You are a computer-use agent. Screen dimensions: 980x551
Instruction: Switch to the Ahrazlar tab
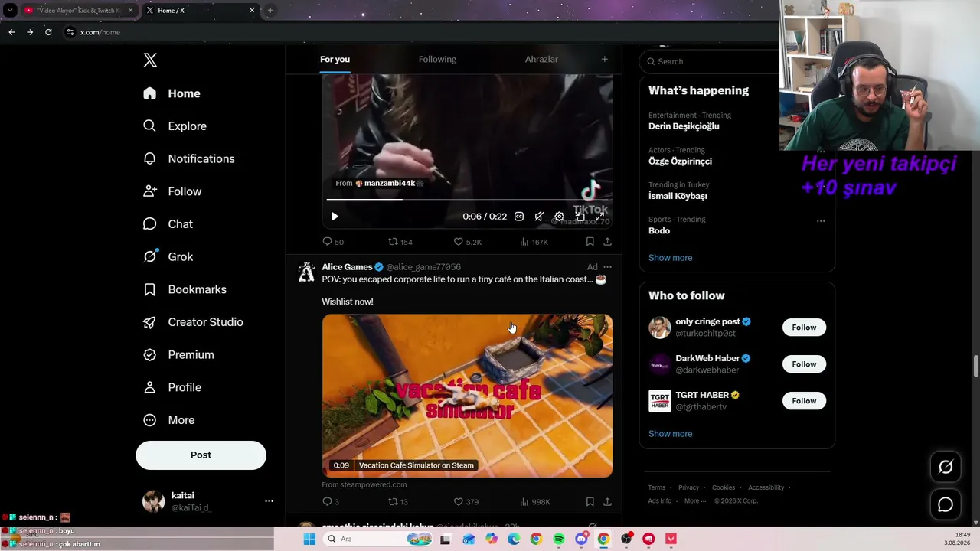(541, 59)
